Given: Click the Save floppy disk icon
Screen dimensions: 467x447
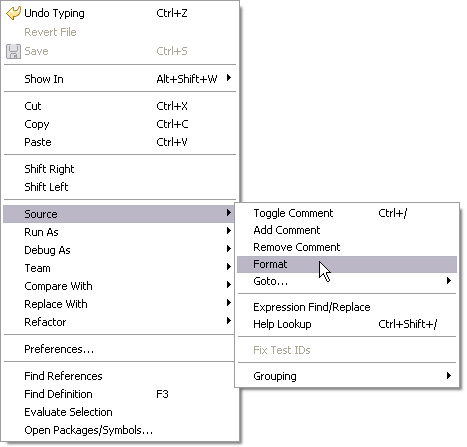Looking at the screenshot, I should tap(13, 51).
